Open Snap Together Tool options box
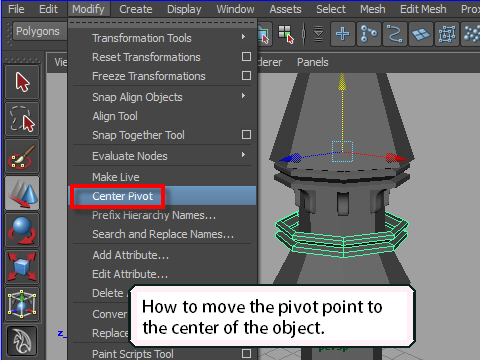The image size is (480, 360). tap(246, 135)
